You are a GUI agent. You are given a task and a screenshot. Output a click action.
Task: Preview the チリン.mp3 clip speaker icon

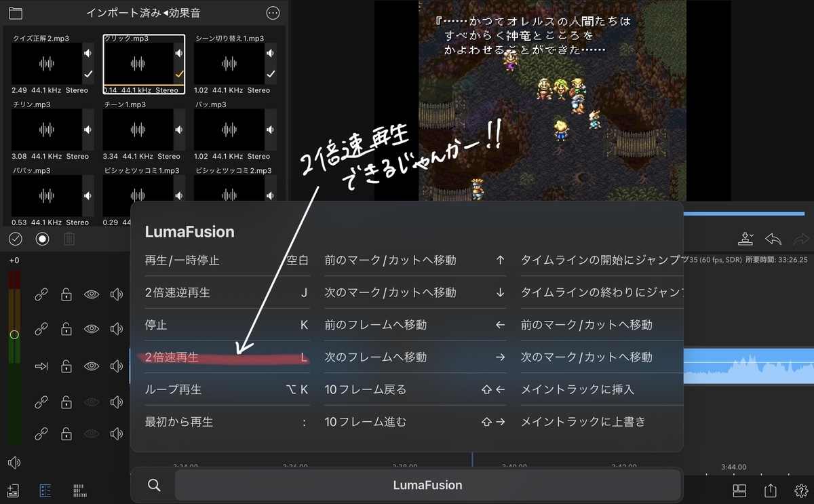88,130
